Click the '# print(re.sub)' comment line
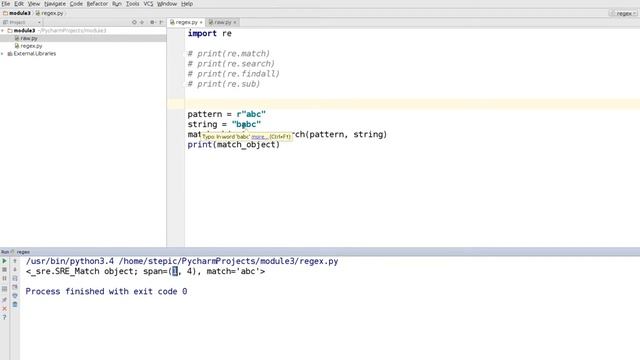The height and width of the screenshot is (360, 640). (224, 84)
